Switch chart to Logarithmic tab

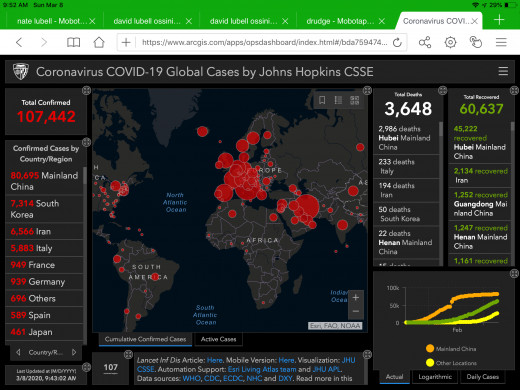point(435,377)
